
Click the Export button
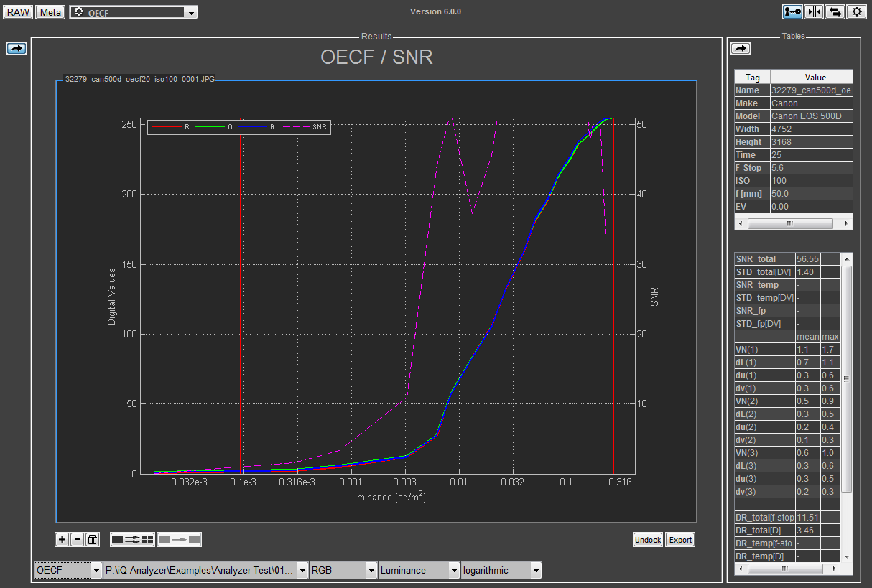[680, 539]
